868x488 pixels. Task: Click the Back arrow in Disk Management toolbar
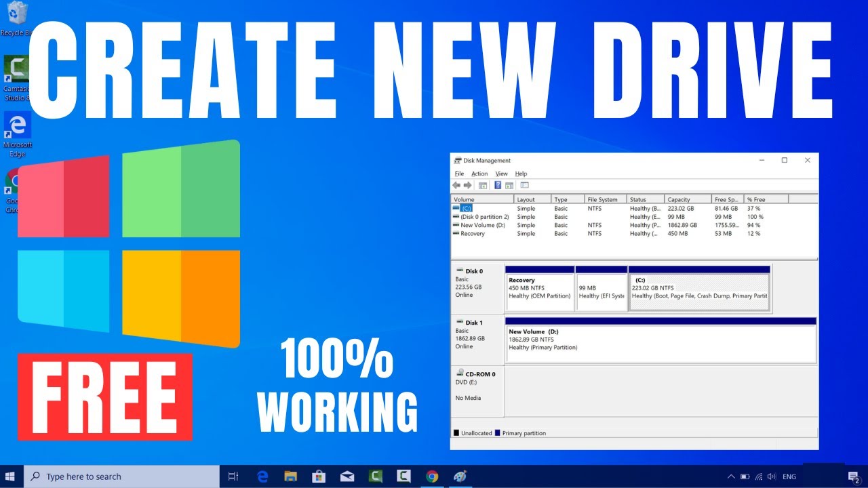click(456, 185)
